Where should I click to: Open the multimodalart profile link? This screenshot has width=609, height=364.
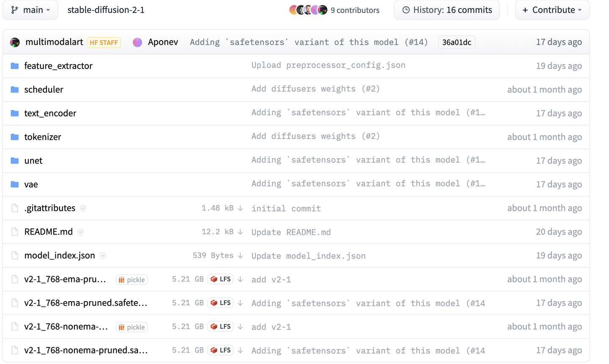pos(54,42)
